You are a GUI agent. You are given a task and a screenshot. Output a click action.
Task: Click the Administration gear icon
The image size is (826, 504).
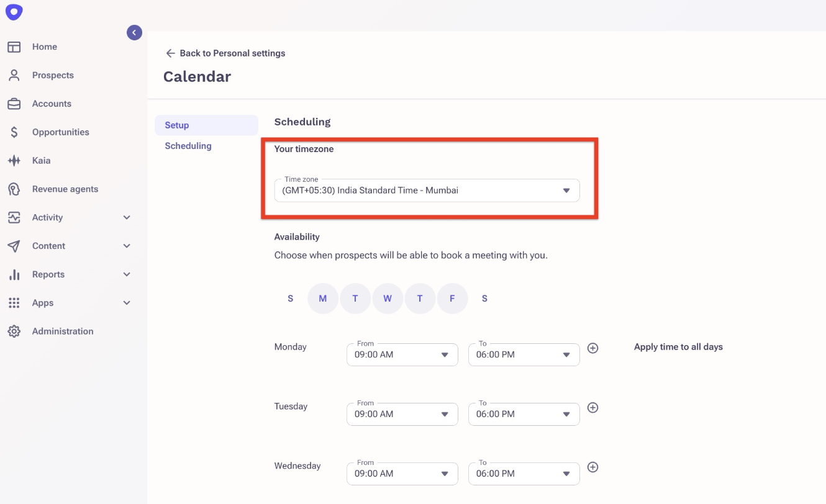tap(14, 331)
